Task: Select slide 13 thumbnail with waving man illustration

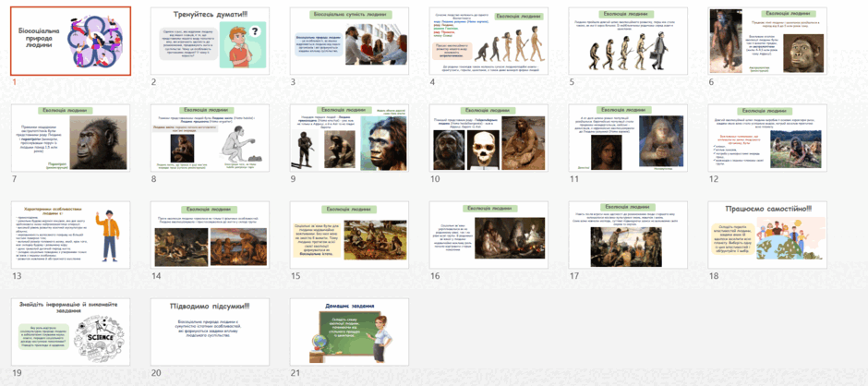Action: tap(71, 235)
